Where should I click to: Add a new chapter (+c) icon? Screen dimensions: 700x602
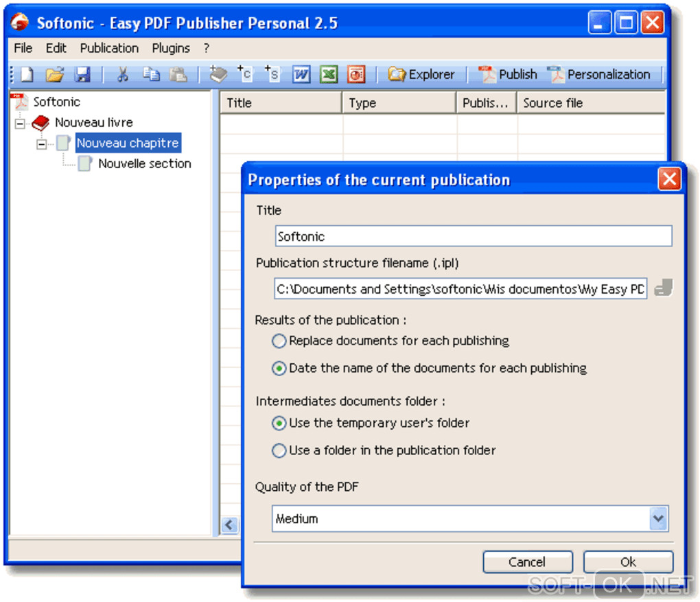pyautogui.click(x=244, y=73)
